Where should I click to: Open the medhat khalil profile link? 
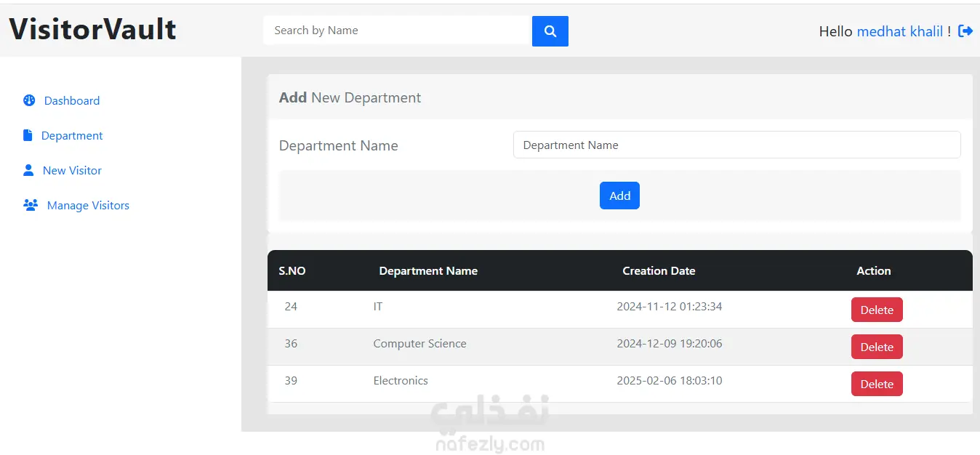[900, 31]
